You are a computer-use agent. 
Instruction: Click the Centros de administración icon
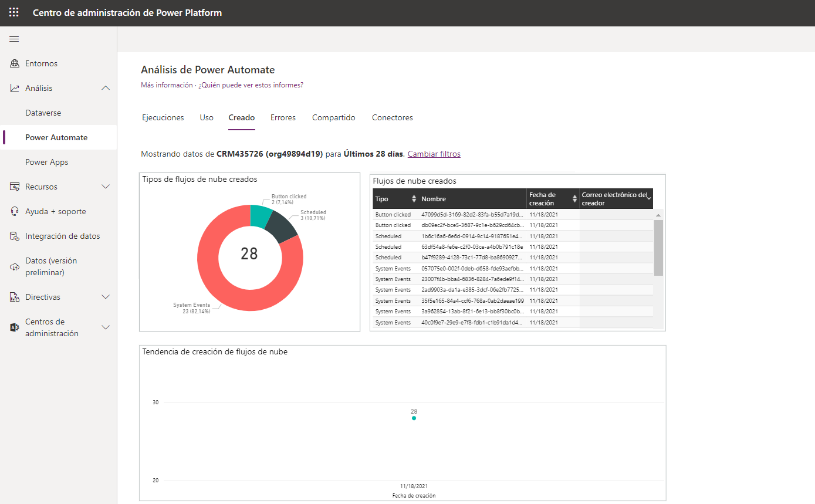pos(15,327)
